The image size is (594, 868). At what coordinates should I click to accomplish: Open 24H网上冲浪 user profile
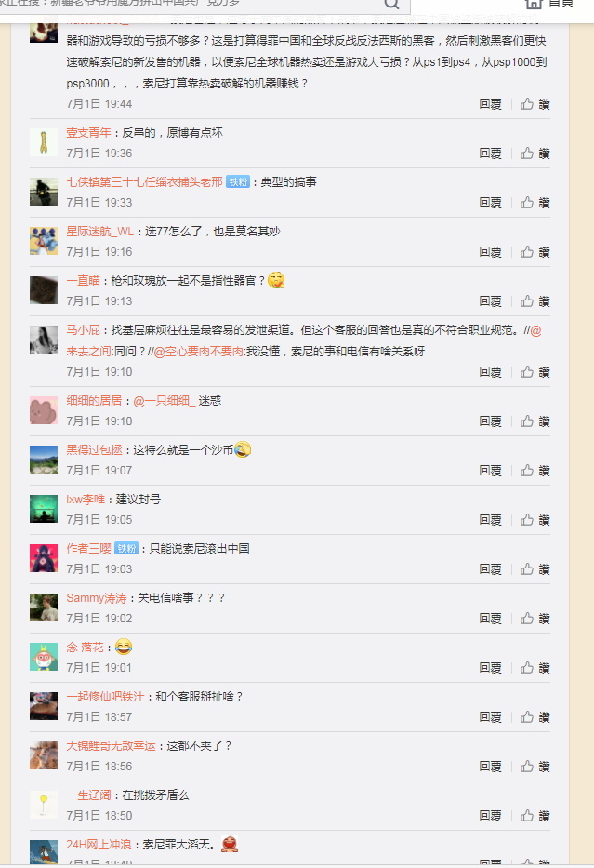(99, 845)
